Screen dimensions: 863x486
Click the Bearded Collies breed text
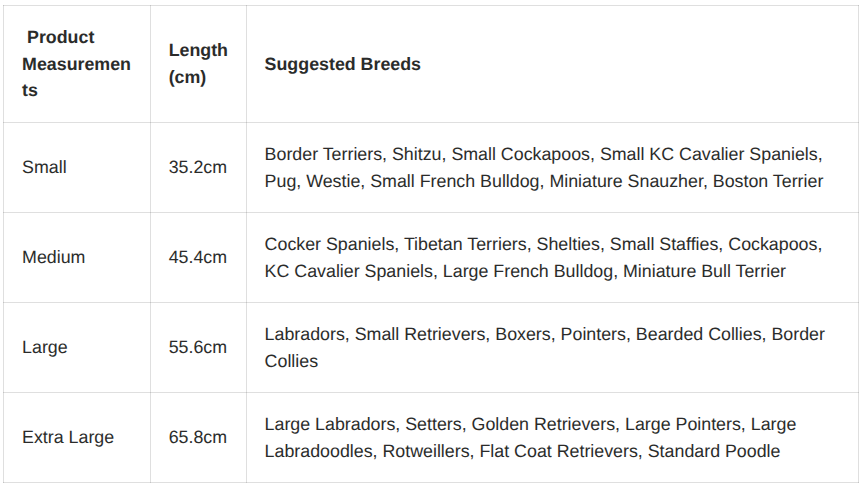pos(698,334)
